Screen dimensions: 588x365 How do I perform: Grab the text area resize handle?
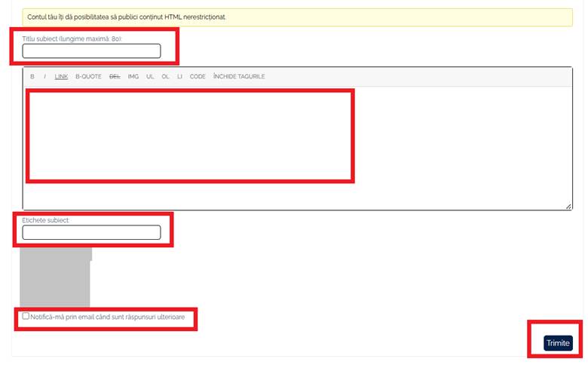(x=568, y=205)
